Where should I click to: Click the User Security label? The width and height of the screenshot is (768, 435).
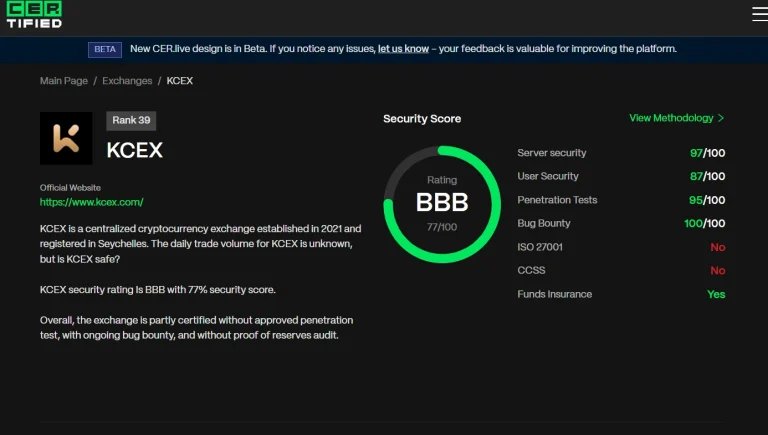548,176
